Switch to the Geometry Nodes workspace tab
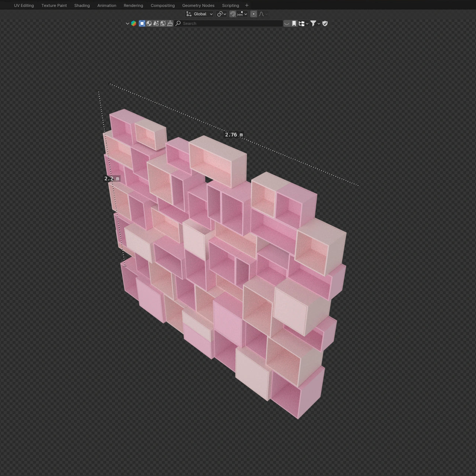This screenshot has width=476, height=476. click(198, 6)
